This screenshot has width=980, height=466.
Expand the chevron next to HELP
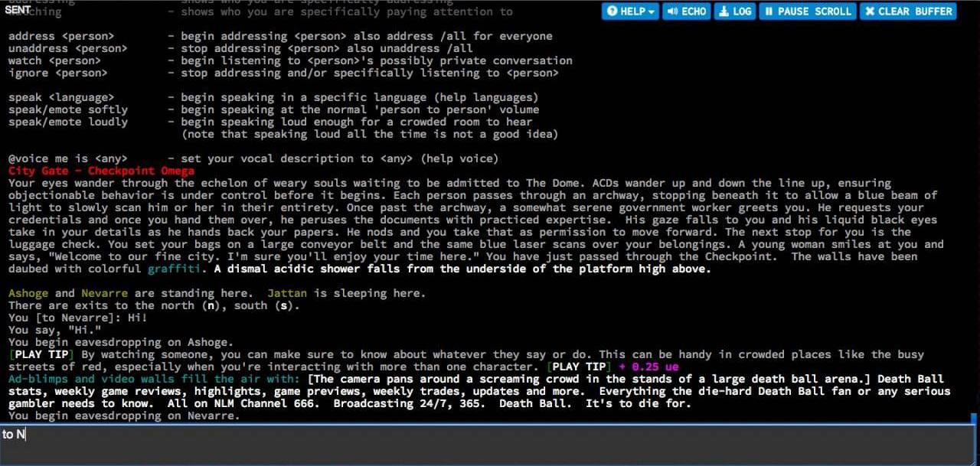point(649,11)
